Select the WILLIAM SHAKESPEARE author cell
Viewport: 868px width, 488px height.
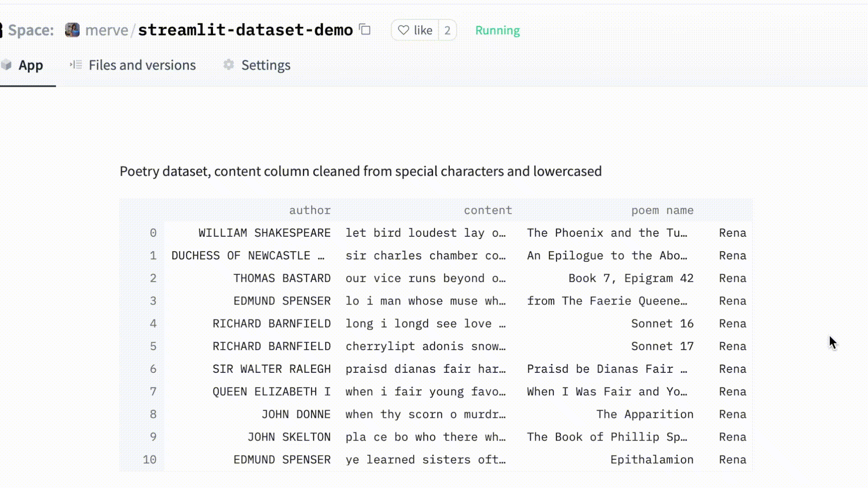click(x=264, y=233)
